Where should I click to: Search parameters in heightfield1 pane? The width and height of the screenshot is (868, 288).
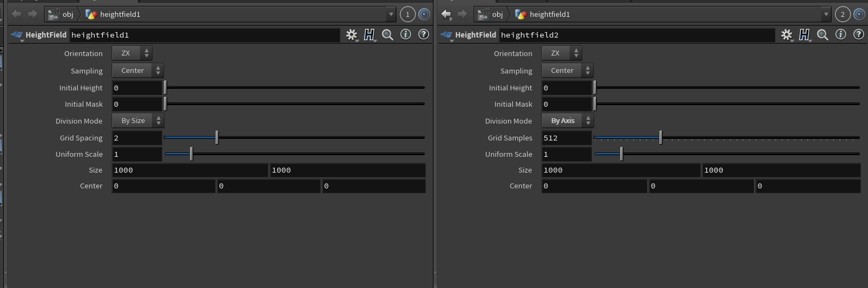pos(388,35)
